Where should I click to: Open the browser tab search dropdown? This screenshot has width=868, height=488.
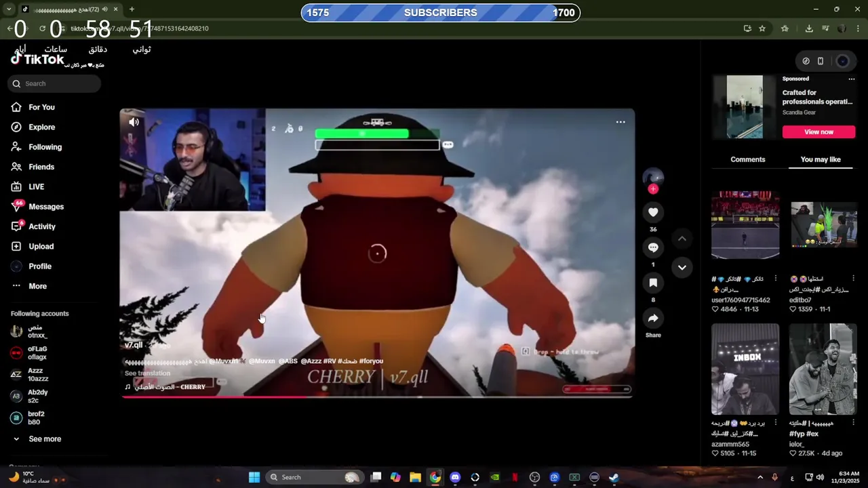tap(9, 9)
